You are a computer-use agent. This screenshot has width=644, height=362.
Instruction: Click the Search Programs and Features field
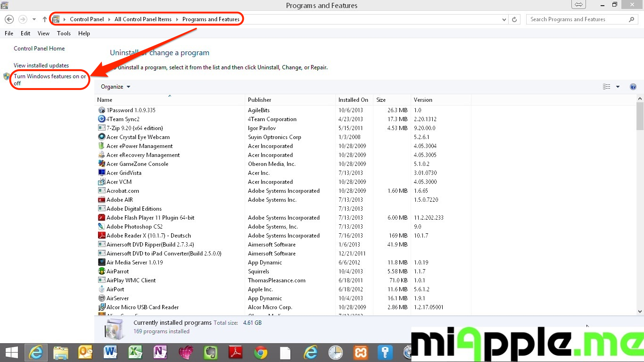[578, 19]
